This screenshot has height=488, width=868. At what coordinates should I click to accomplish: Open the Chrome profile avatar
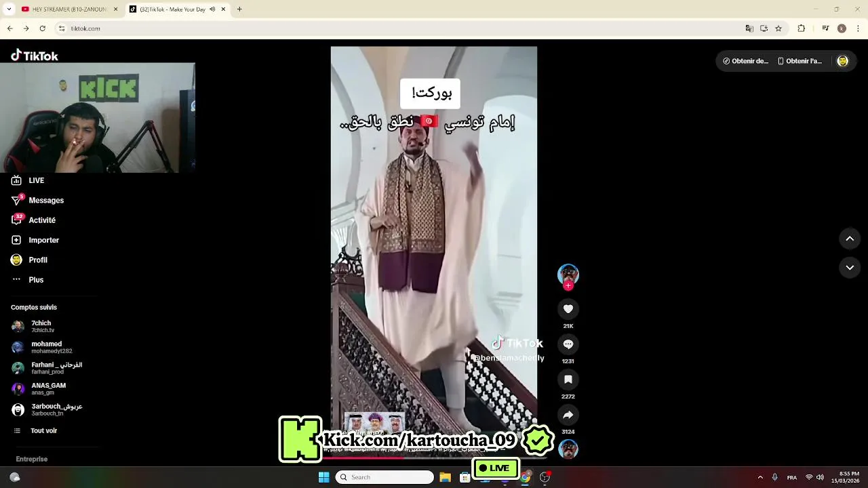842,28
